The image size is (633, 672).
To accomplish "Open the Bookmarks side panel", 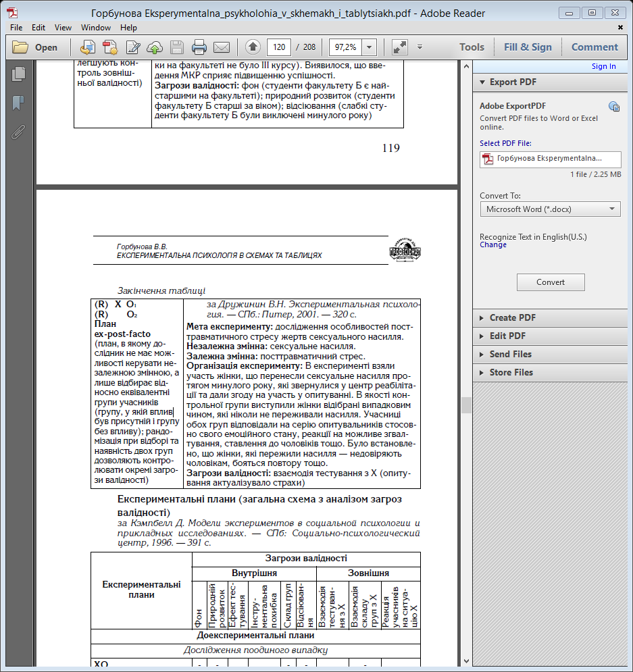I will [18, 103].
